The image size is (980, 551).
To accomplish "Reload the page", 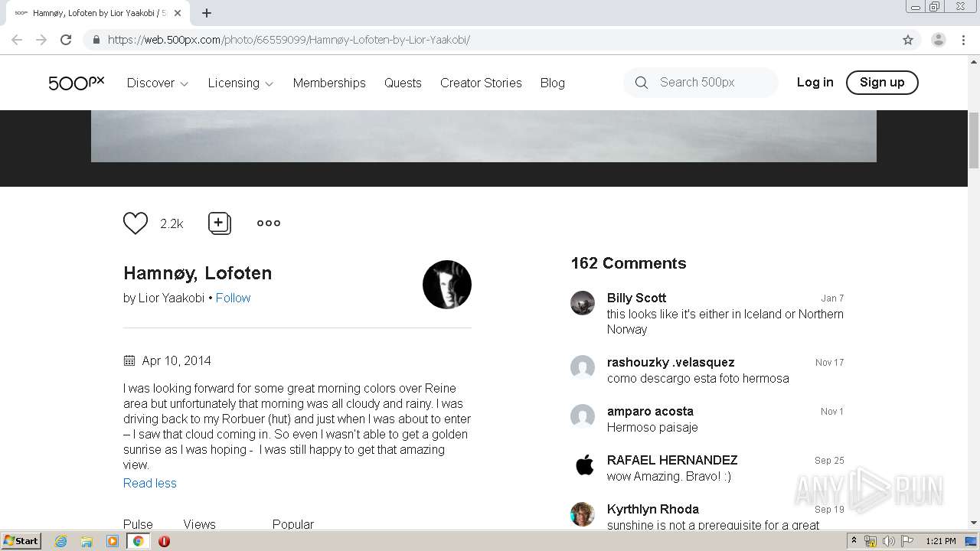I will [x=66, y=40].
